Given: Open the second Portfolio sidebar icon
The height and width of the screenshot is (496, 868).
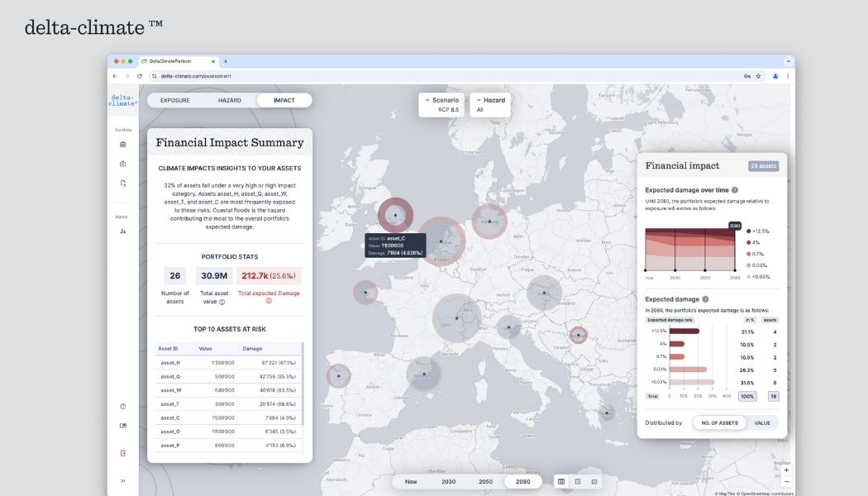Looking at the screenshot, I should pos(123,164).
